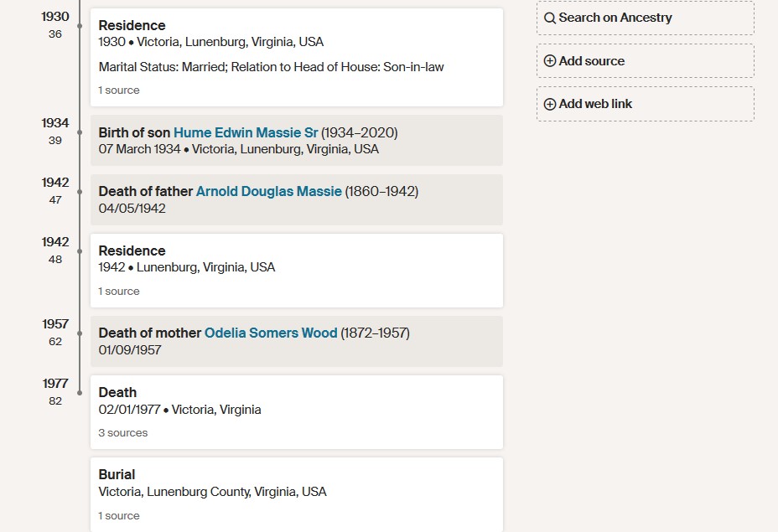Click the 1957 timeline dot marker
This screenshot has height=532, width=778.
80,333
